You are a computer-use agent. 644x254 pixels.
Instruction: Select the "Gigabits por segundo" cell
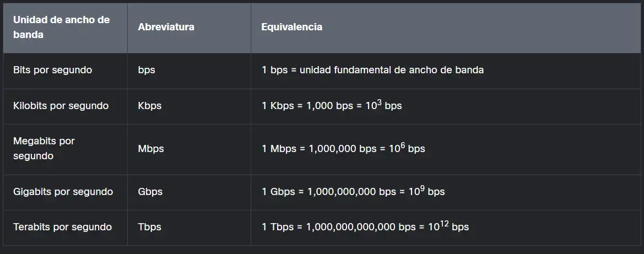tap(63, 192)
